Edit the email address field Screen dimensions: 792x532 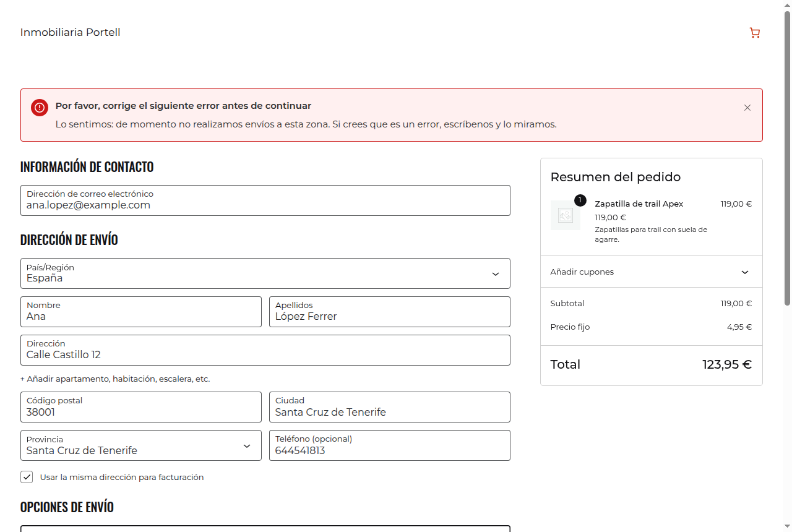265,200
